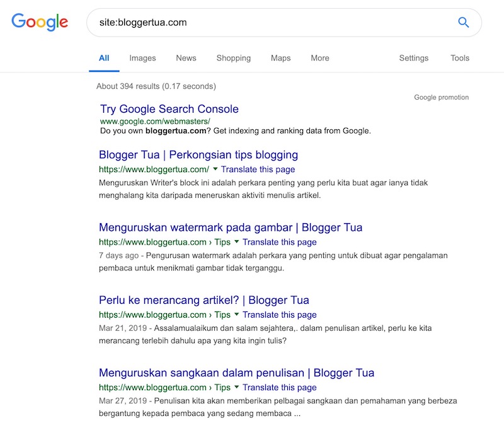Image resolution: width=504 pixels, height=428 pixels.
Task: Click the 'Menguruskan Writer's block' snippet text
Action: tap(263, 189)
